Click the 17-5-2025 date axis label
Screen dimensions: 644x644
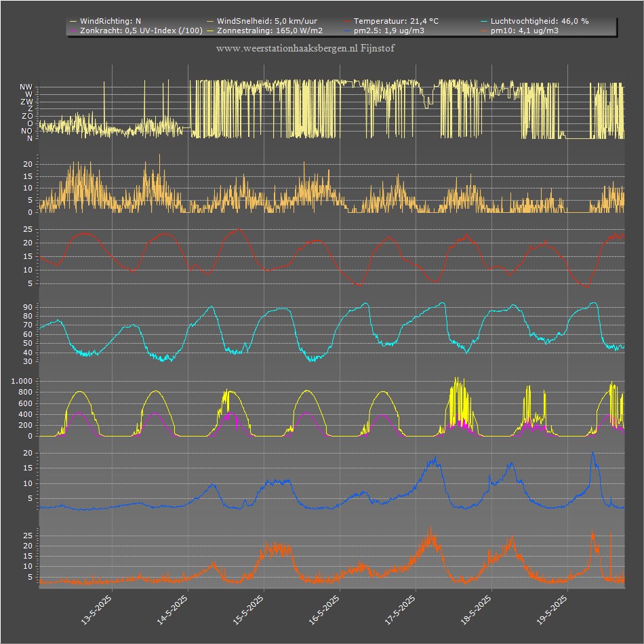pos(401,610)
